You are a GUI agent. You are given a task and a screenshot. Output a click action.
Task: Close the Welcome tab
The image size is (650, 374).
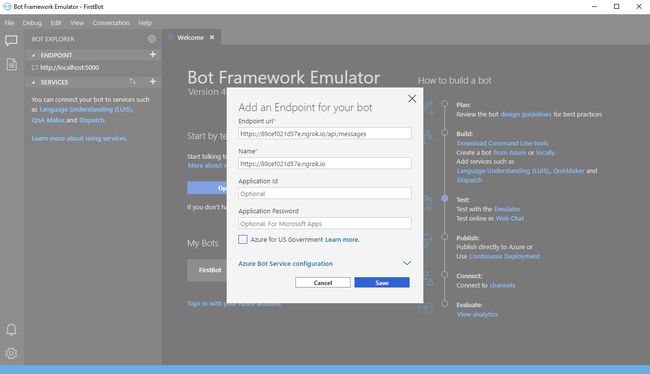click(x=212, y=37)
